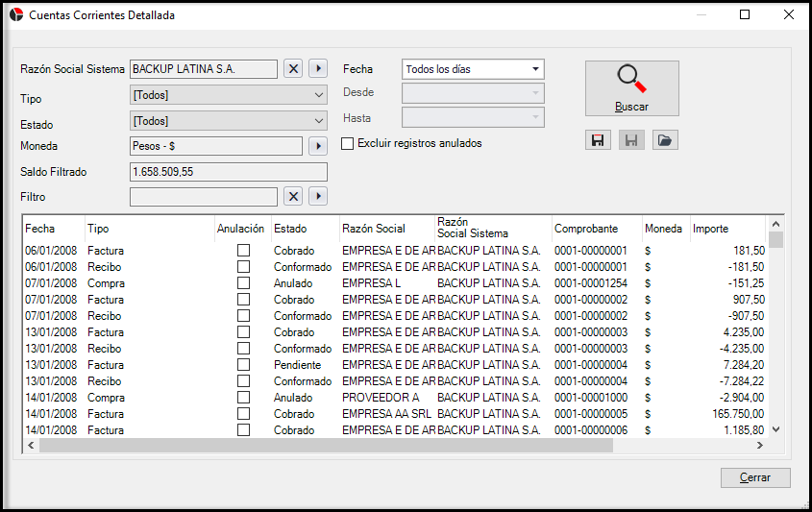Click the horizontal scrollbar right arrow
The height and width of the screenshot is (512, 812).
[760, 445]
